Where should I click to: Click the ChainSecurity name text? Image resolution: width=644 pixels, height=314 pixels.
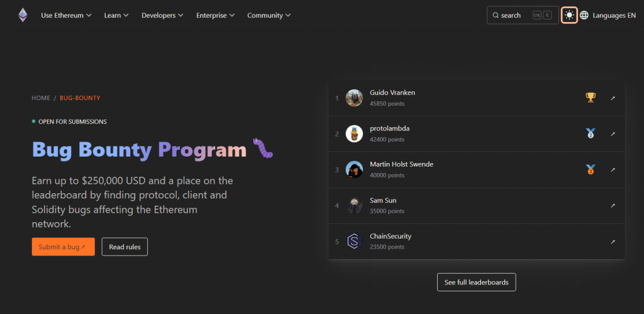[x=390, y=237]
